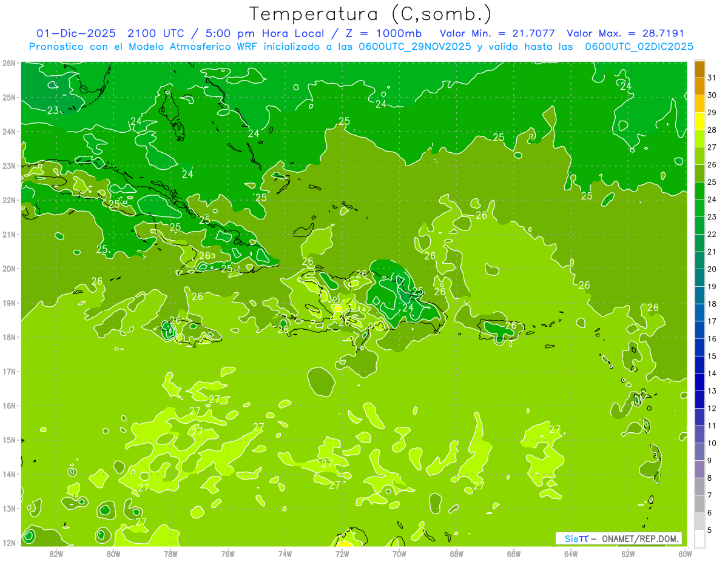Viewport: 728px width, 562px height.
Task: Click latitude axis label 17N
Action: click(x=9, y=372)
